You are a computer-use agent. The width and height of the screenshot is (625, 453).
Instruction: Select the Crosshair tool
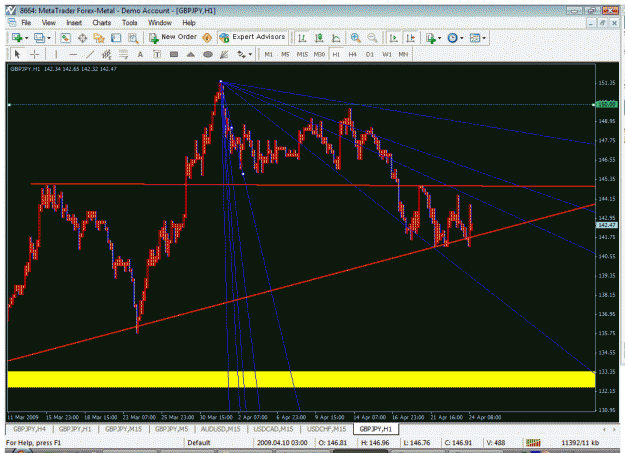(35, 54)
